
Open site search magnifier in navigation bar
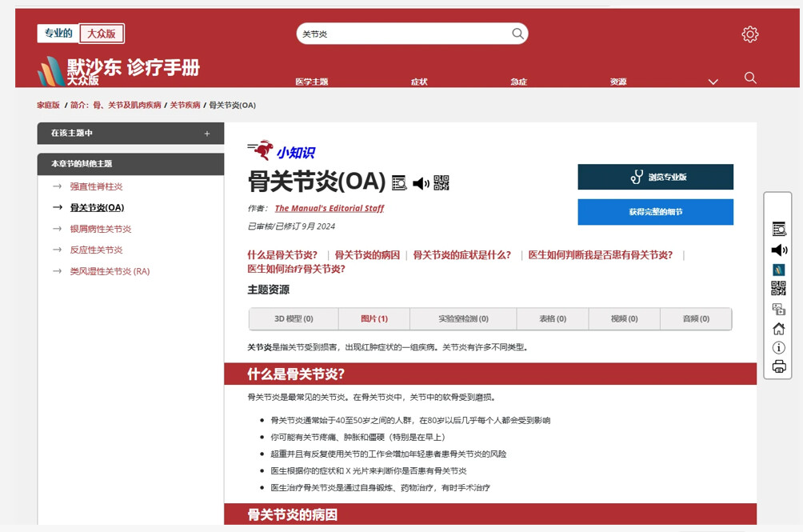click(x=750, y=78)
